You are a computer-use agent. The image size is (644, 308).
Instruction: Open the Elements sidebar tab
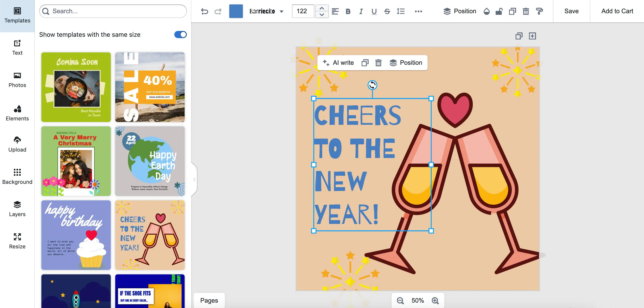click(x=17, y=113)
